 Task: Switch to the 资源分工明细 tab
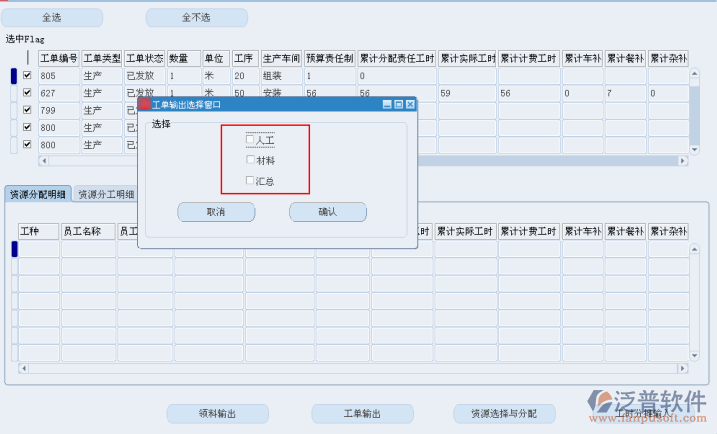coord(106,194)
